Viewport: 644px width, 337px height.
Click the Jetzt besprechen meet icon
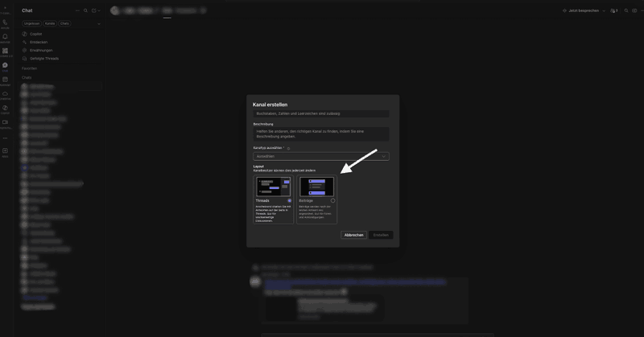pyautogui.click(x=564, y=10)
